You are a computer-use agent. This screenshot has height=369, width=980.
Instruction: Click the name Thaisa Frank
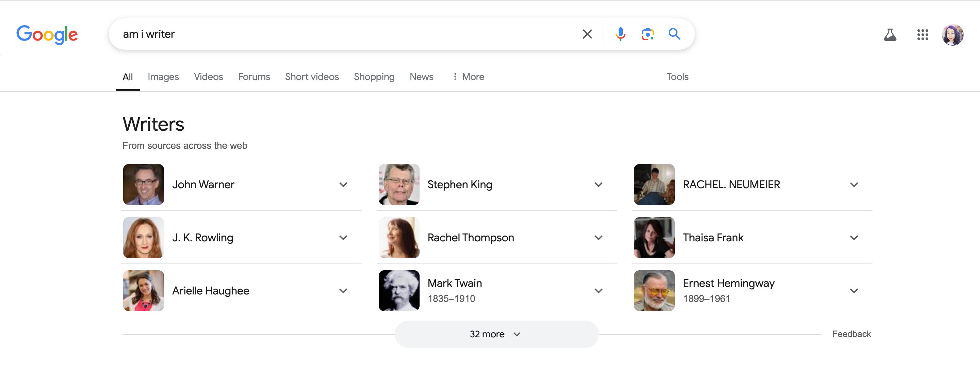(713, 238)
